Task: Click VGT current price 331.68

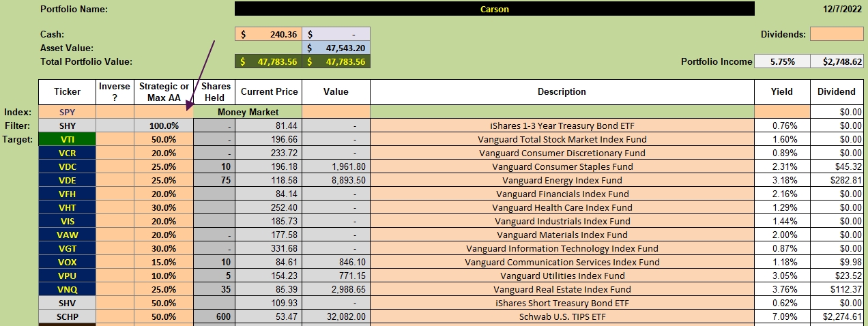Action: 268,248
